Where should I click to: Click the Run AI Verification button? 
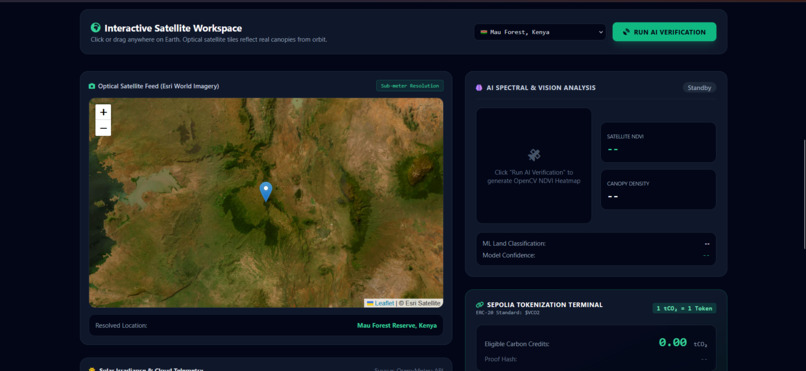[x=664, y=32]
